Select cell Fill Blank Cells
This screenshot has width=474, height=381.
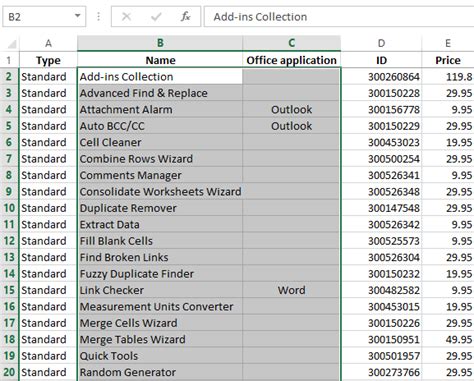tap(160, 241)
